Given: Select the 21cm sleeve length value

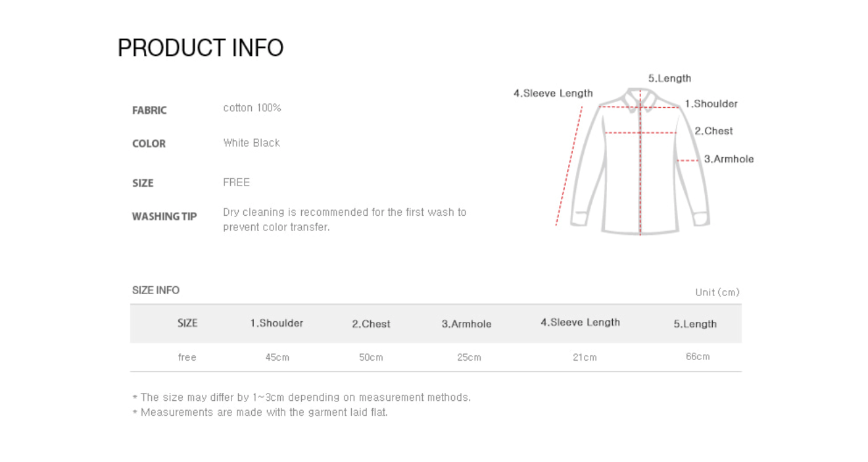Looking at the screenshot, I should 585,357.
